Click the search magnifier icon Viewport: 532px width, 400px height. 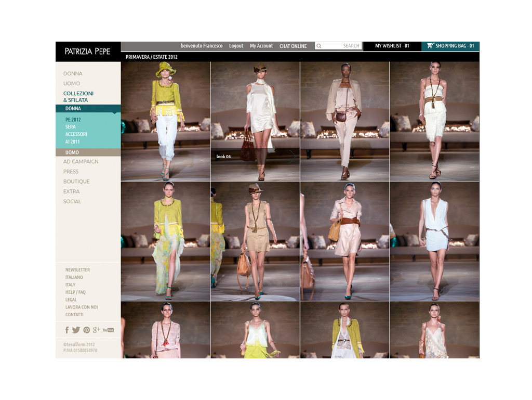(319, 46)
